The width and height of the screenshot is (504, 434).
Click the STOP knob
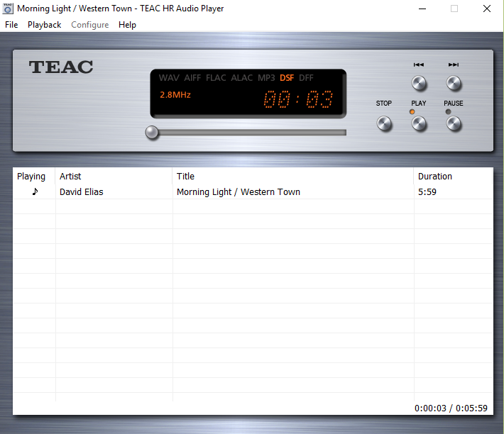tap(384, 124)
